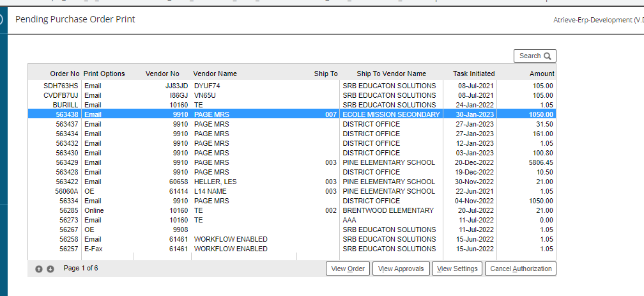644x296 pixels.
Task: Sort by the Amount column header
Action: point(541,74)
